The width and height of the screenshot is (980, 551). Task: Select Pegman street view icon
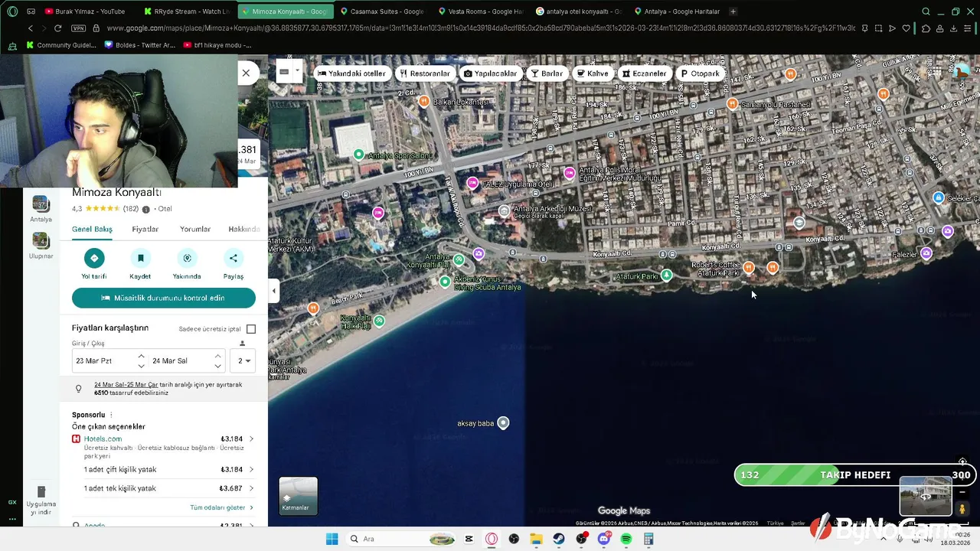click(962, 508)
